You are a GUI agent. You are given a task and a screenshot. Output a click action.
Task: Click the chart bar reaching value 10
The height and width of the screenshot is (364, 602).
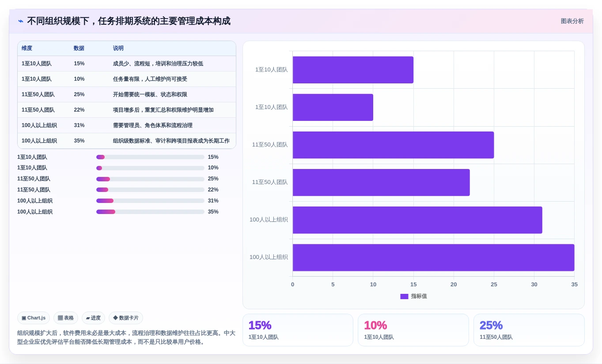tap(333, 107)
